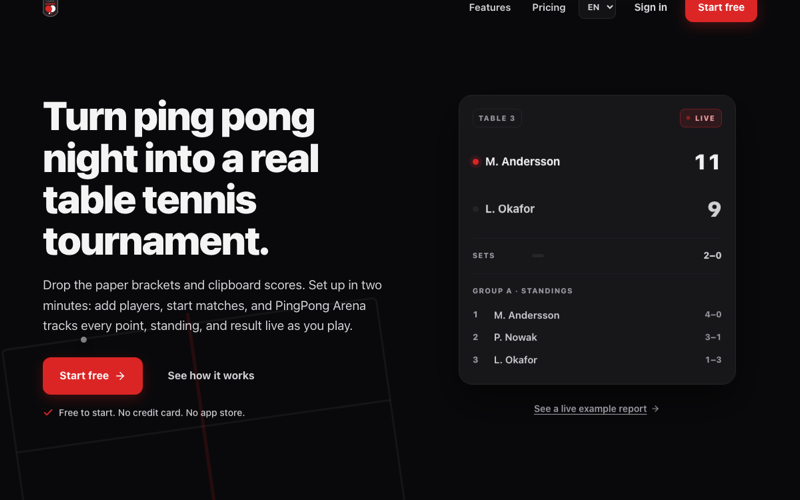Click M. Andersson score 11

coord(707,162)
